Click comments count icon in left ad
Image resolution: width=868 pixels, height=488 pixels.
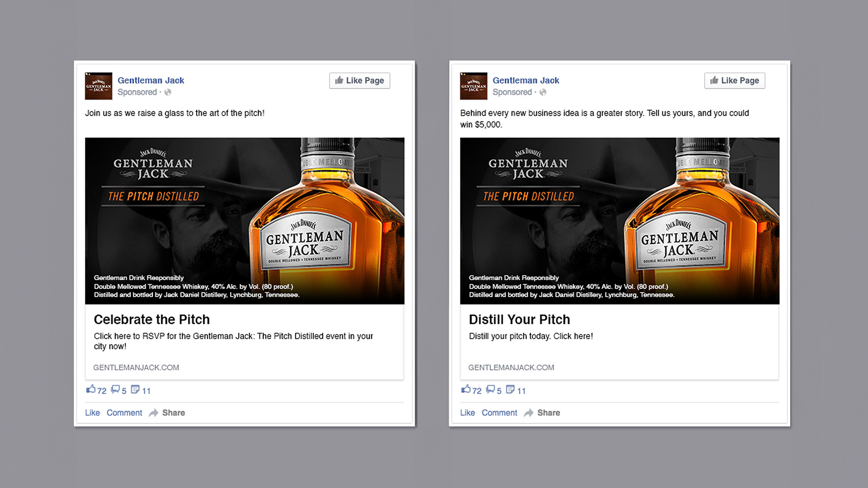(x=116, y=389)
